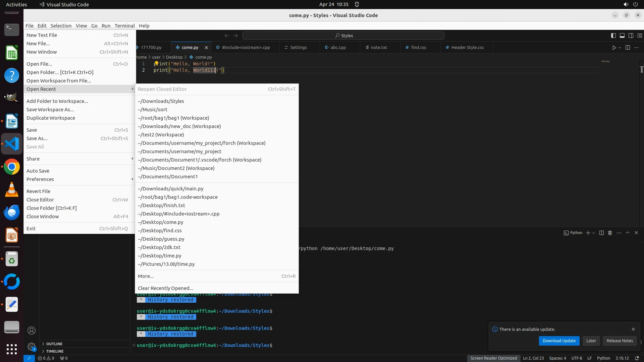The image size is (644, 362).
Task: Expand the TIMELINE section
Action: (55, 351)
